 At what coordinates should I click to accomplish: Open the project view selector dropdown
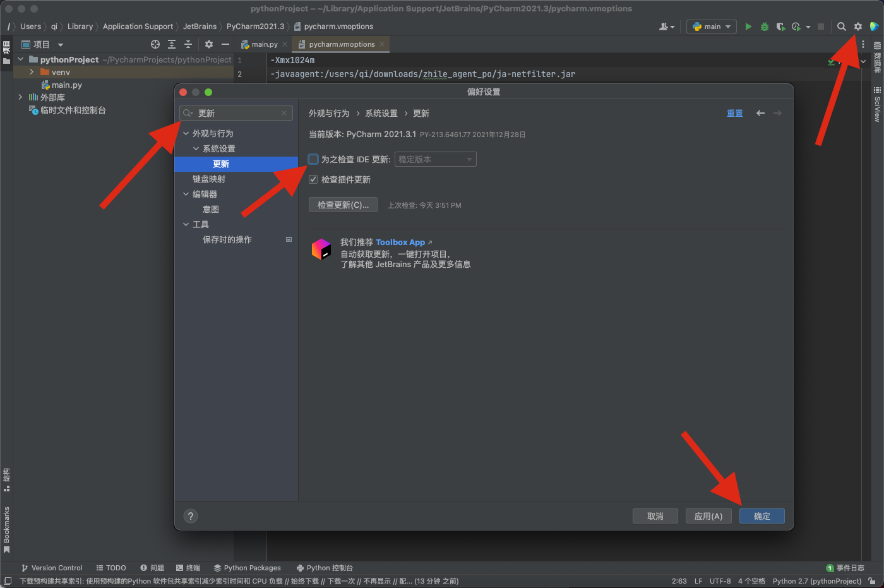pos(42,44)
